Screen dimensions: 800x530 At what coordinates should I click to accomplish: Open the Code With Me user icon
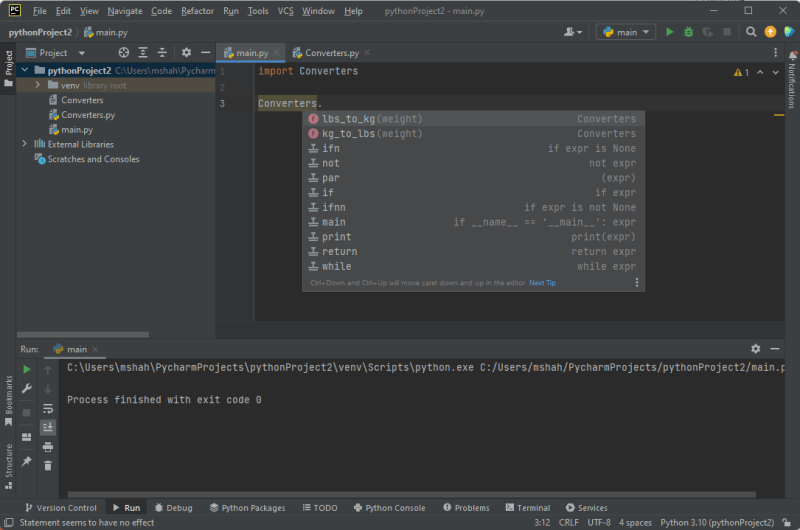pyautogui.click(x=572, y=32)
